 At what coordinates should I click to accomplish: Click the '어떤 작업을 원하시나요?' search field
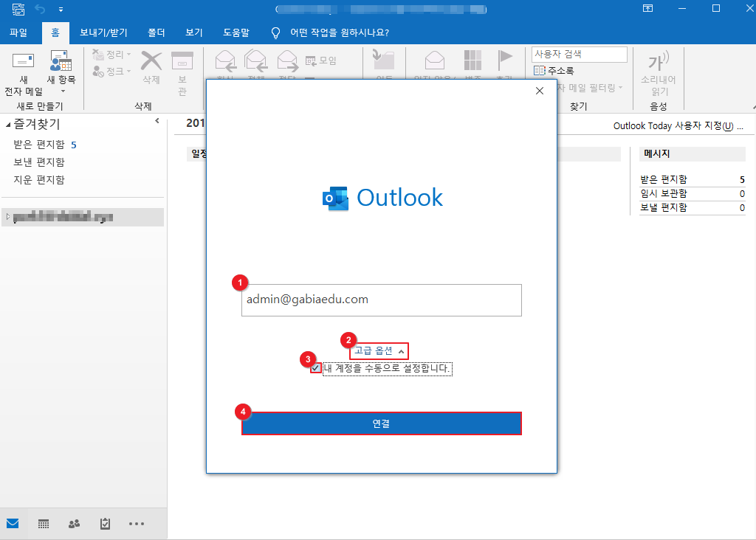tap(340, 32)
